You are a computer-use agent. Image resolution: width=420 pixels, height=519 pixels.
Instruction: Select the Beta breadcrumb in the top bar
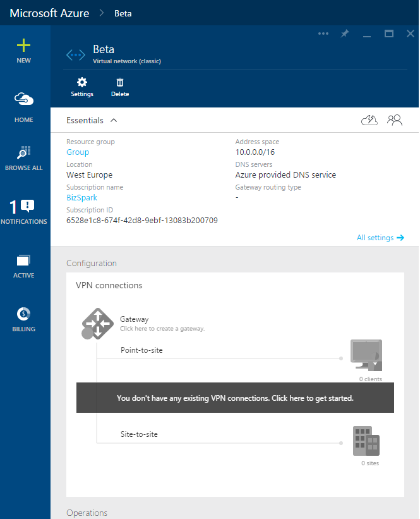pyautogui.click(x=123, y=13)
